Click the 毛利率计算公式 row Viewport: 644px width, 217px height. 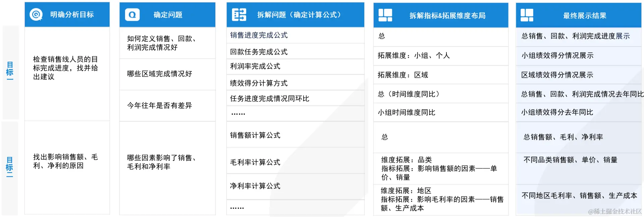pyautogui.click(x=295, y=161)
